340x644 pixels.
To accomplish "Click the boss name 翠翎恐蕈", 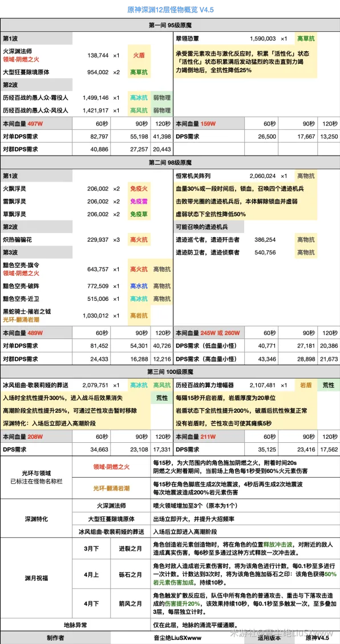I will pos(188,38).
